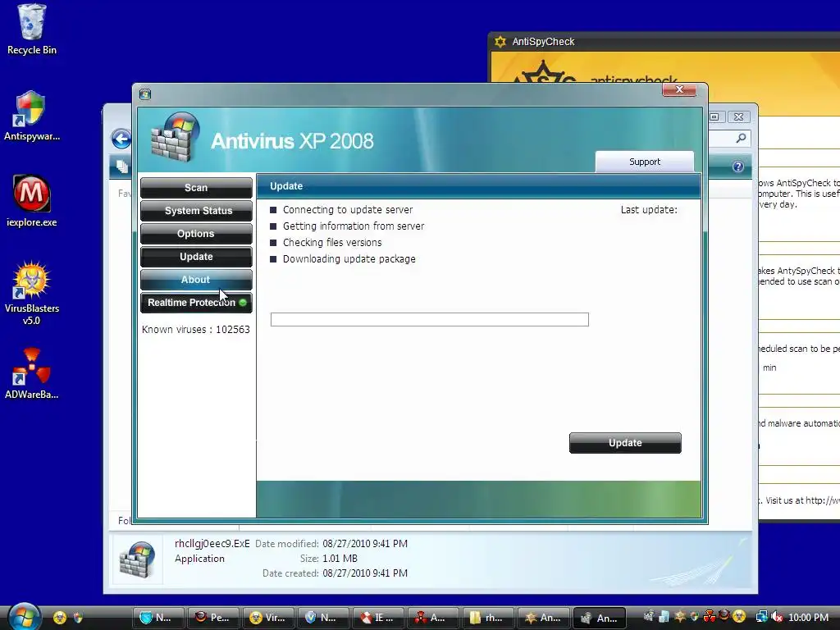Click the back arrow in the Explorer window
Image resolution: width=840 pixels, height=630 pixels.
(121, 139)
